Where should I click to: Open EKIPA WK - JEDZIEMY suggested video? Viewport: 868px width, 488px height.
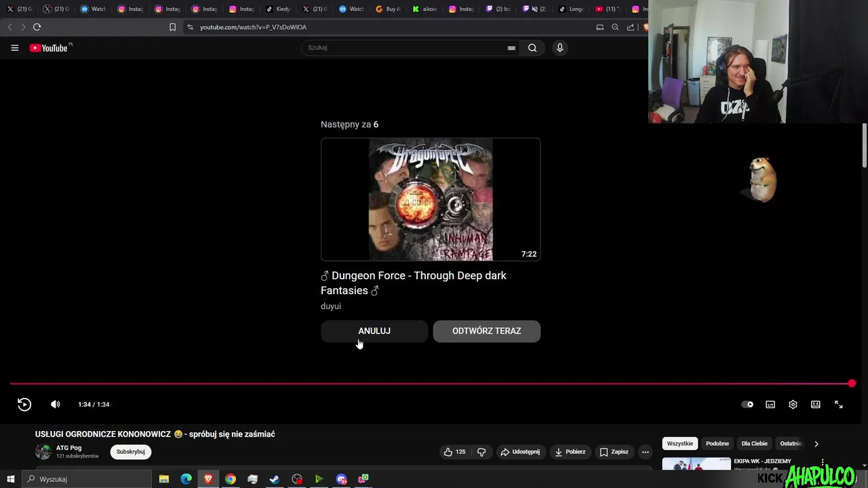pyautogui.click(x=762, y=462)
